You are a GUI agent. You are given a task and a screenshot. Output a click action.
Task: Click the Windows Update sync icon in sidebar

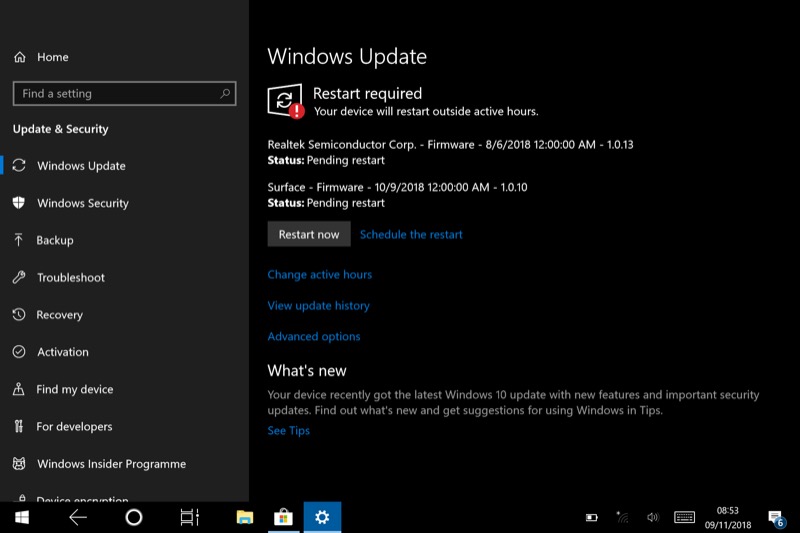tap(19, 165)
